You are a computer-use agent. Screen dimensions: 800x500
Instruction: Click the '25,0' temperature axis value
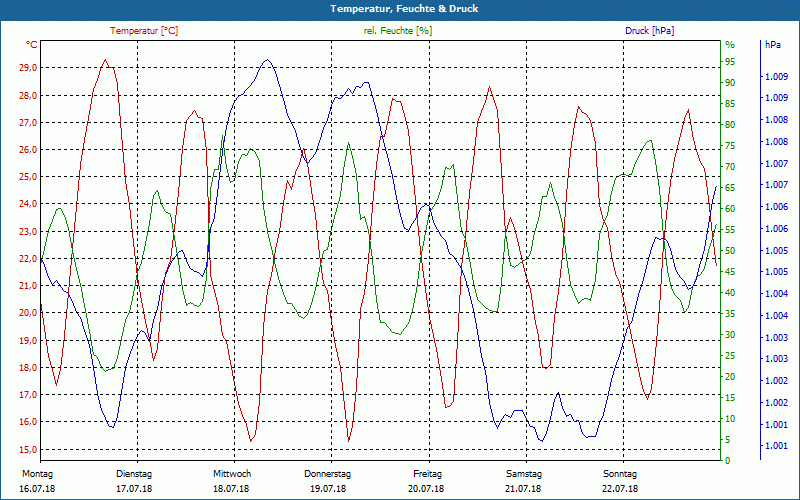(x=28, y=177)
